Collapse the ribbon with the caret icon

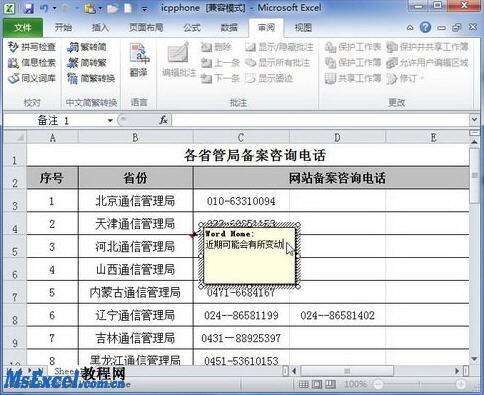pyautogui.click(x=410, y=28)
